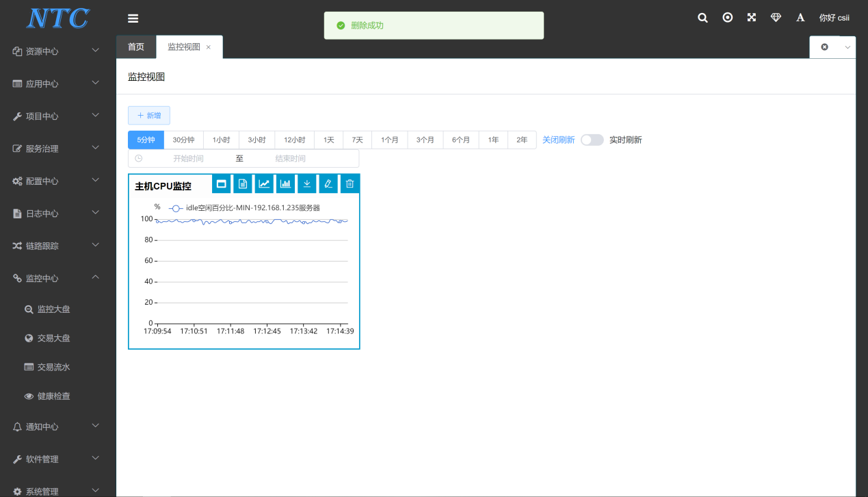Viewport: 868px width, 497px height.
Task: Click the 你好 csii user label
Action: pos(834,18)
